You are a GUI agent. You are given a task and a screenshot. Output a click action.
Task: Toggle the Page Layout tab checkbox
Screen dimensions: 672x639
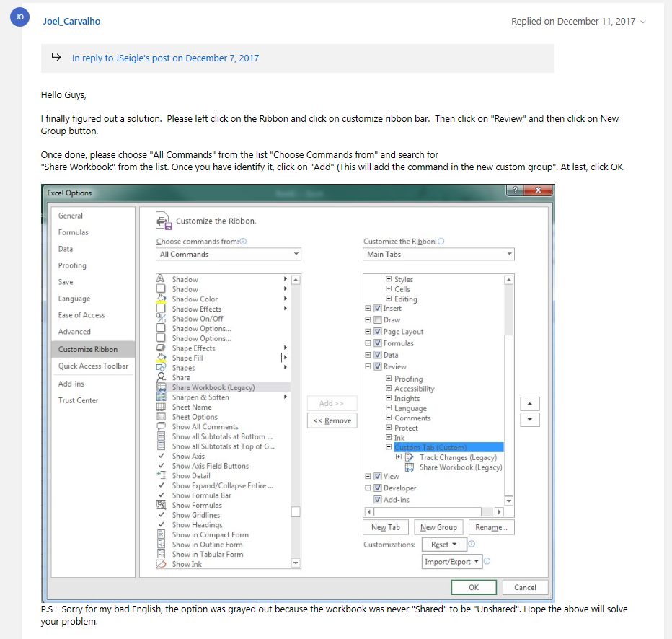click(378, 331)
